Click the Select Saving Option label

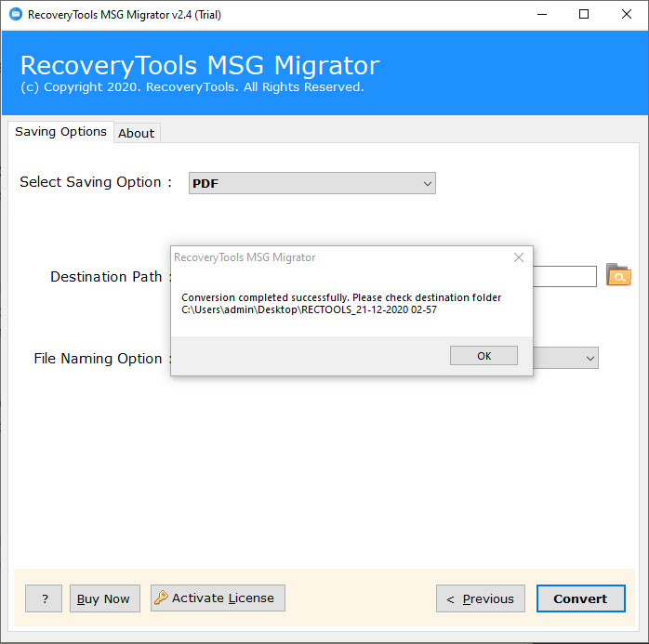tap(96, 182)
